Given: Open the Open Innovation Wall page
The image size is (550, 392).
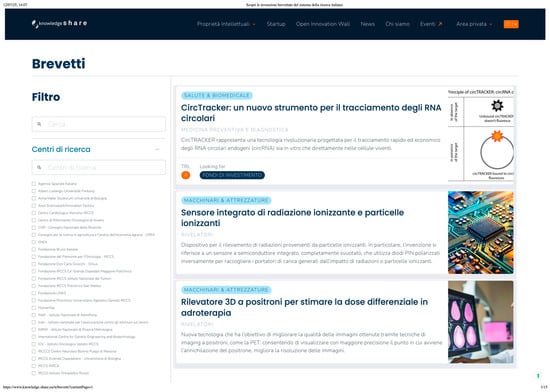Looking at the screenshot, I should tap(323, 24).
